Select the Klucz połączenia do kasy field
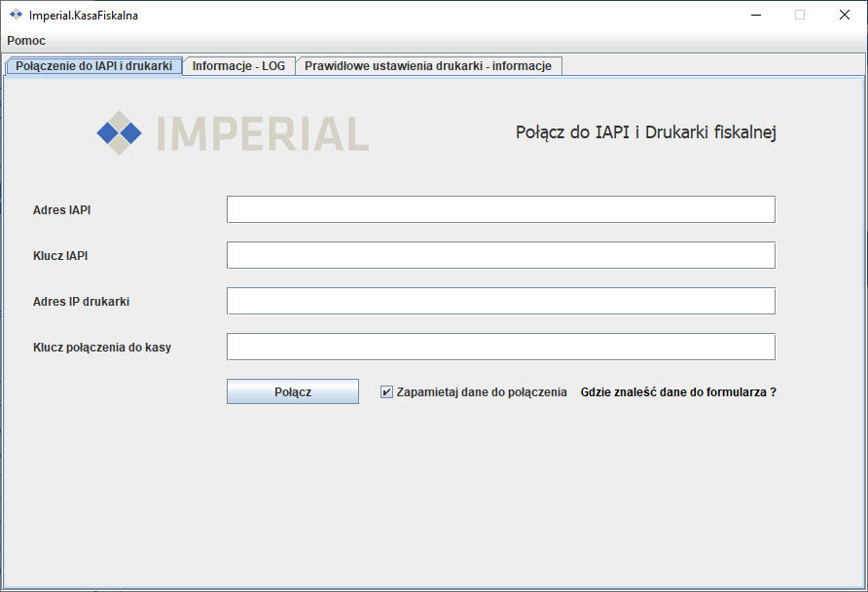The width and height of the screenshot is (868, 592). 501,347
